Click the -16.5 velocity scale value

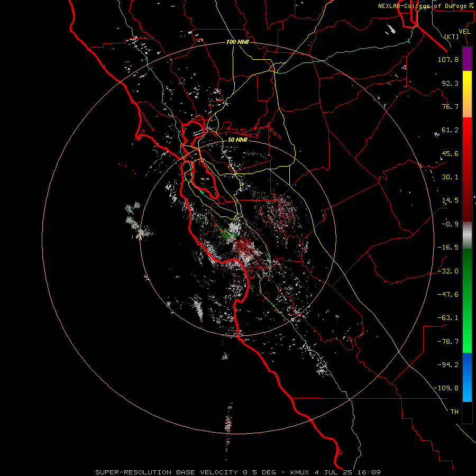(x=448, y=248)
